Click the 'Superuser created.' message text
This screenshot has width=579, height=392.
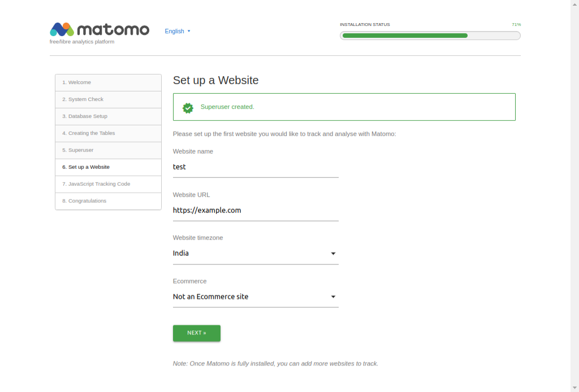pos(227,107)
